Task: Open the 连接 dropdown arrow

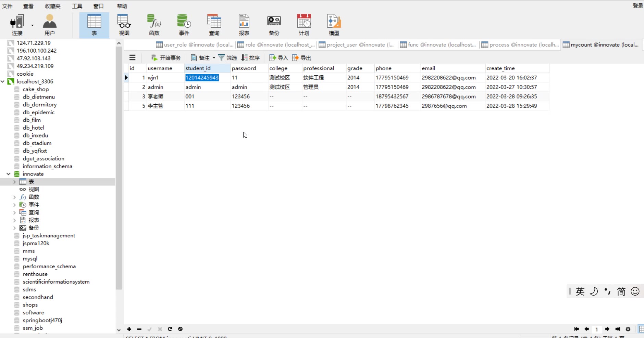Action: point(33,25)
